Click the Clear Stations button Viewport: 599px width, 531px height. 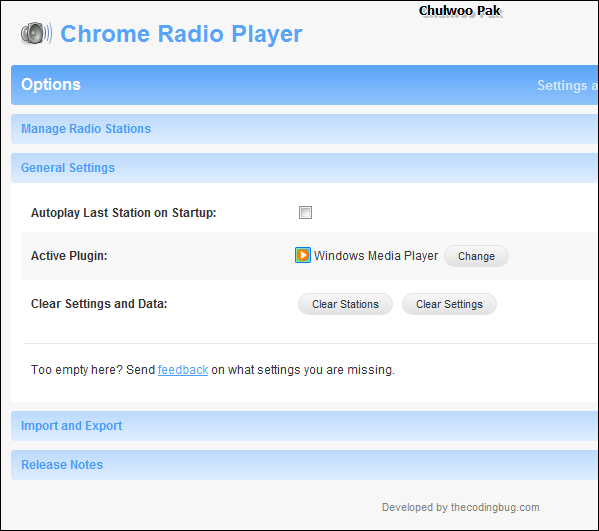pyautogui.click(x=345, y=304)
